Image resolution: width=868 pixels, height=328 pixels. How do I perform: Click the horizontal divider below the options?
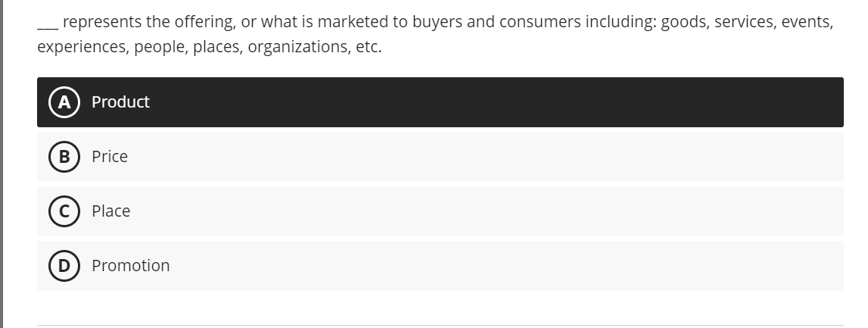pyautogui.click(x=440, y=325)
